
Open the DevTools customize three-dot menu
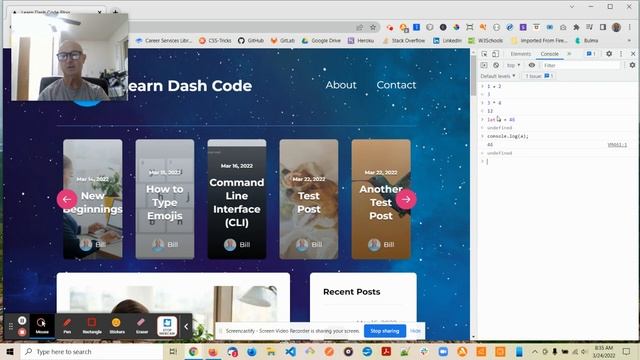point(621,53)
